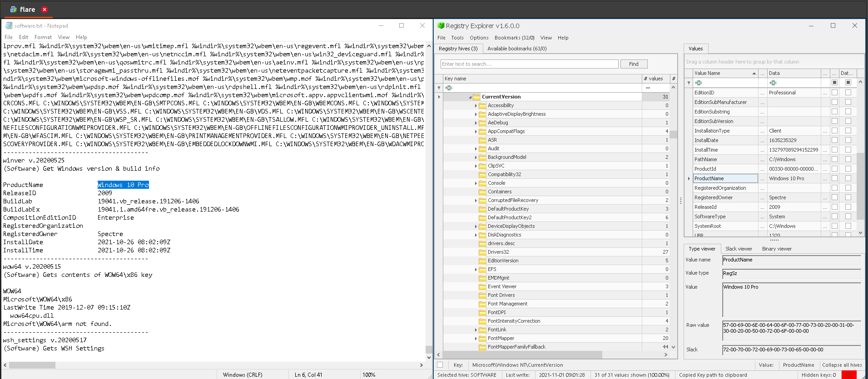The width and height of the screenshot is (868, 379).
Task: Open Notepad Format menu
Action: 43,37
